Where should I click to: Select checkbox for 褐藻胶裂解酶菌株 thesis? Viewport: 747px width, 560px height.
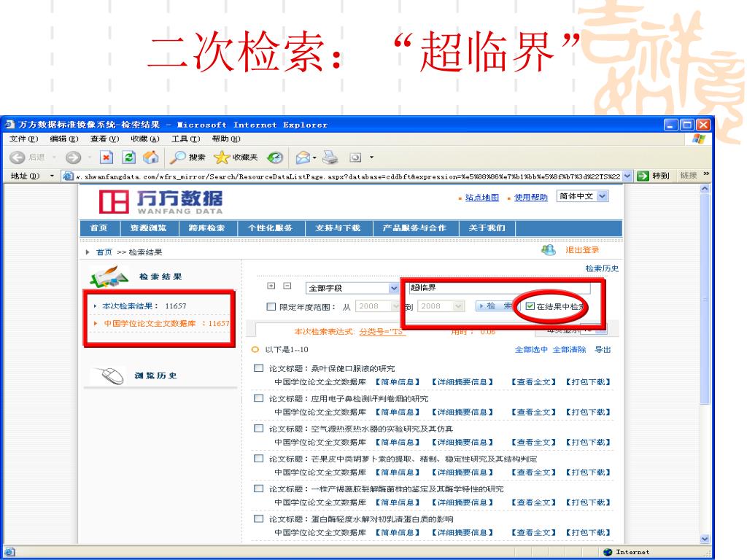259,488
